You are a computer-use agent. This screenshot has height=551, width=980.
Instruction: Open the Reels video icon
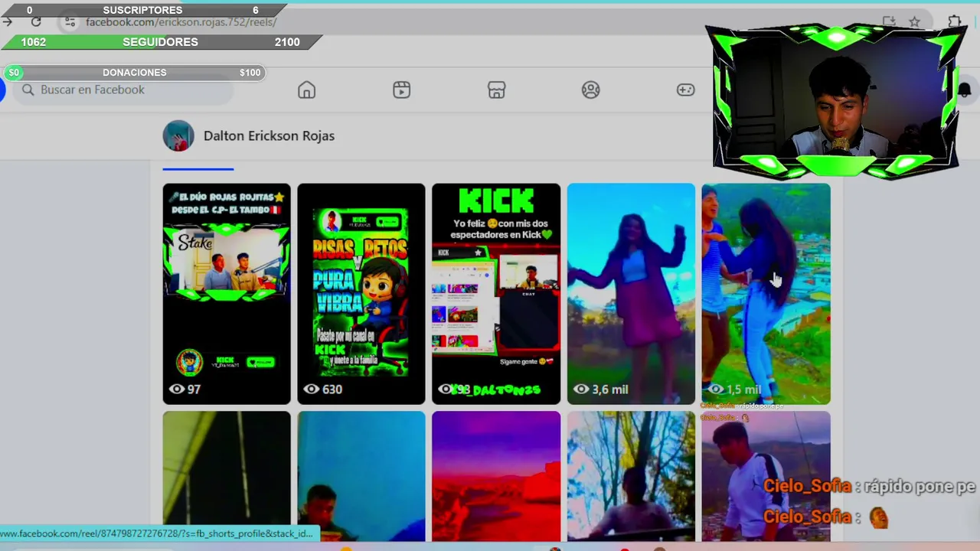401,90
